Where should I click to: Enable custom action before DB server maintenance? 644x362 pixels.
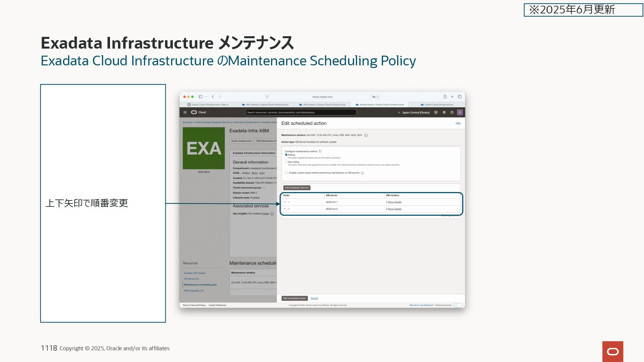tap(286, 173)
